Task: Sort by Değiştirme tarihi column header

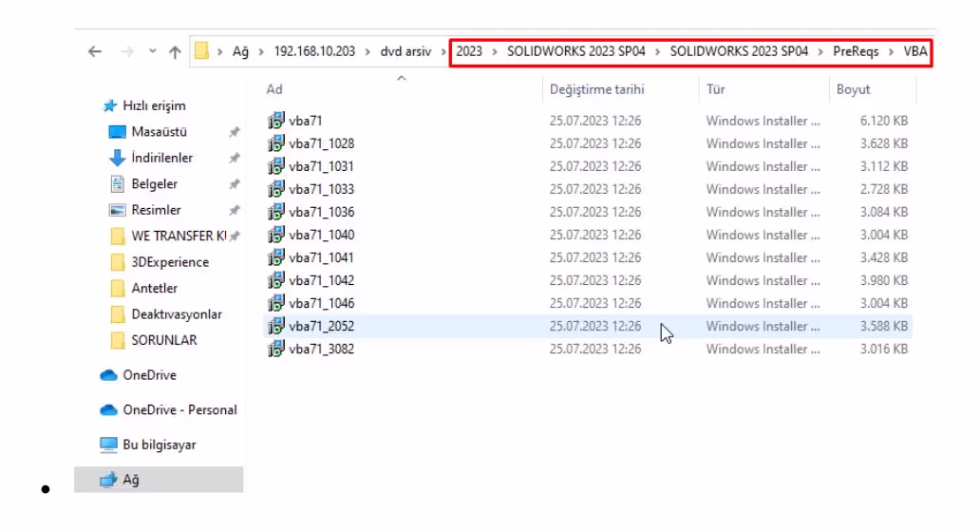Action: click(597, 89)
